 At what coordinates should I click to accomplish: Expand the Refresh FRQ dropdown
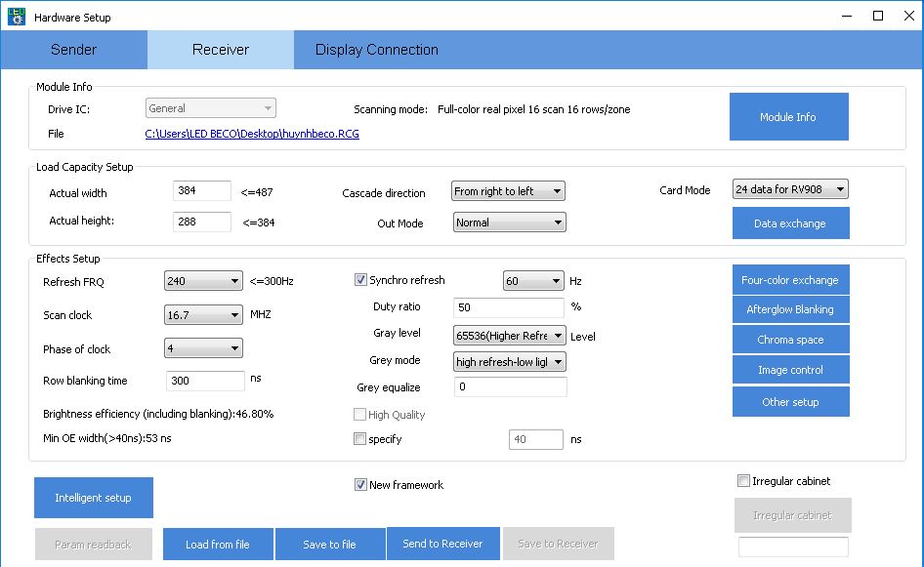[x=203, y=281]
